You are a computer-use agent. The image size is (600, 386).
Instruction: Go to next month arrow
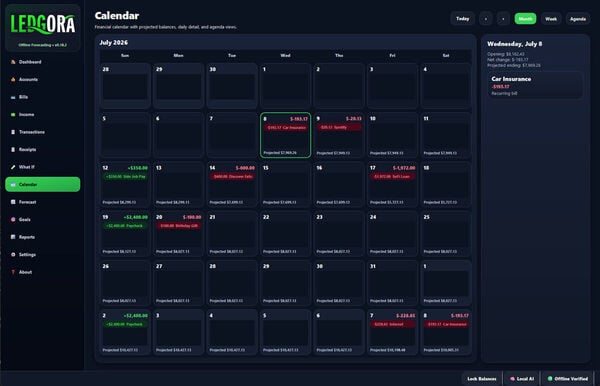pos(503,19)
